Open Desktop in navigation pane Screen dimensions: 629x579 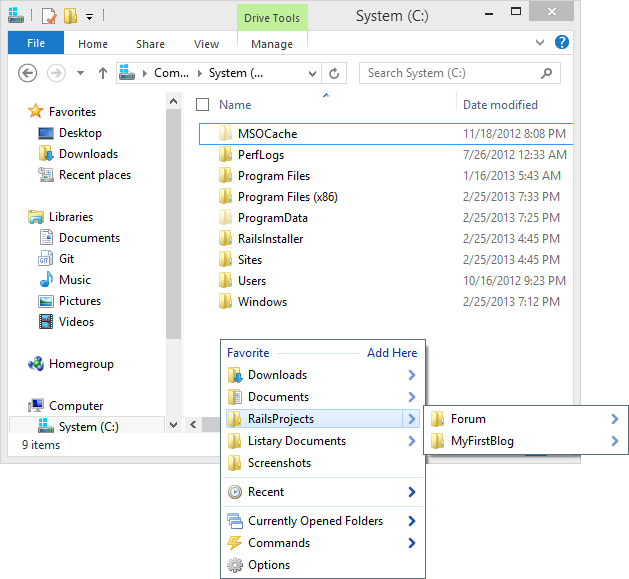(x=70, y=133)
